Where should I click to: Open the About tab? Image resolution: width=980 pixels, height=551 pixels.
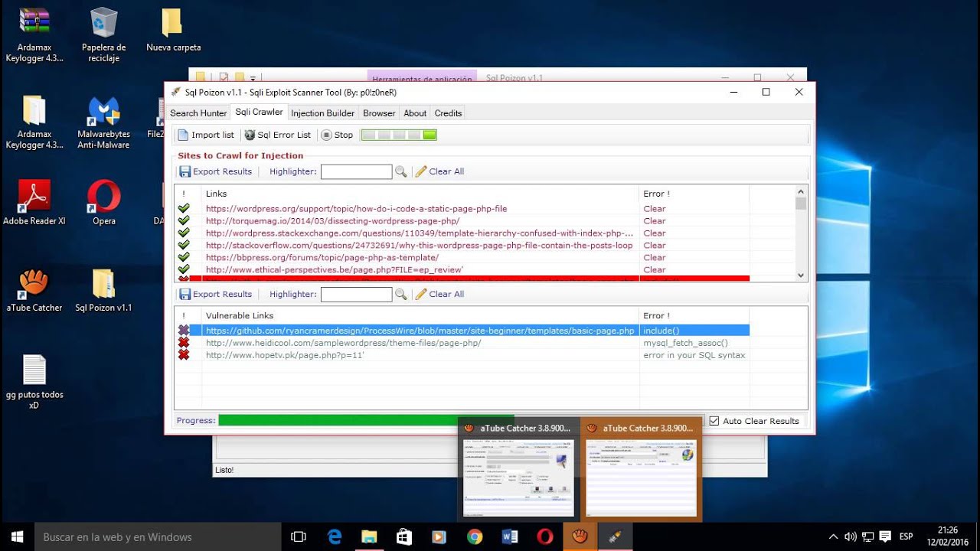click(415, 113)
